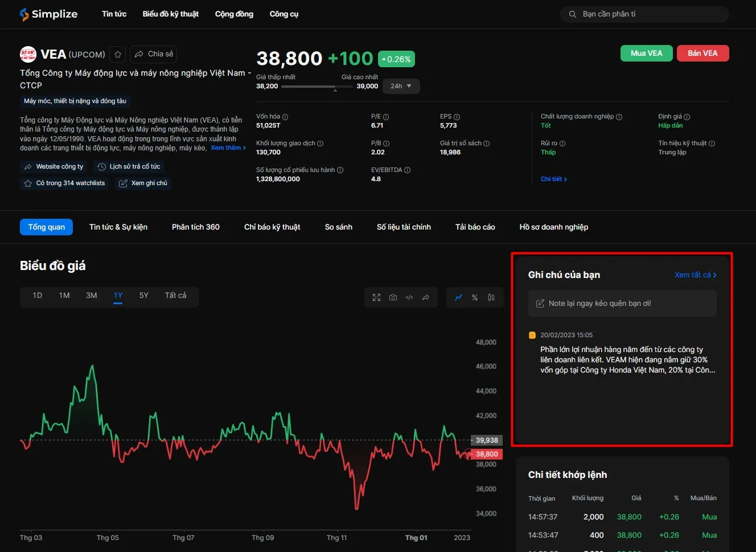The height and width of the screenshot is (552, 756).
Task: Click the Chia sẻ share button
Action: click(154, 54)
